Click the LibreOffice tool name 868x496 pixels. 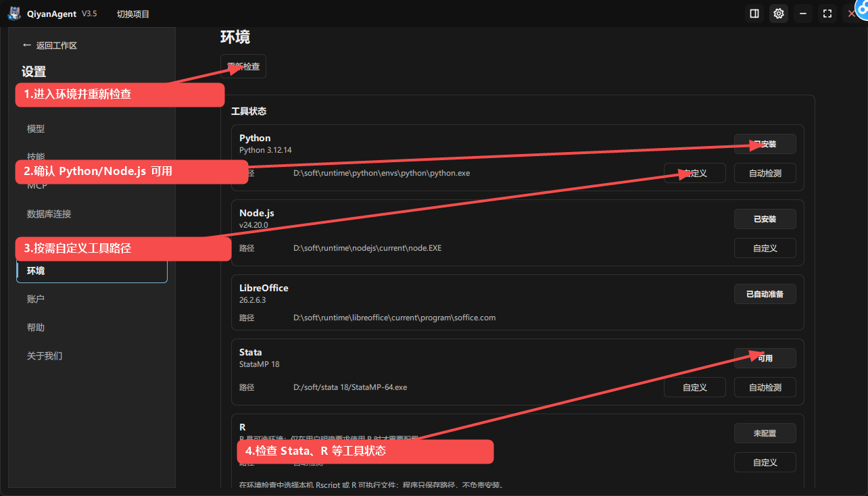(264, 288)
